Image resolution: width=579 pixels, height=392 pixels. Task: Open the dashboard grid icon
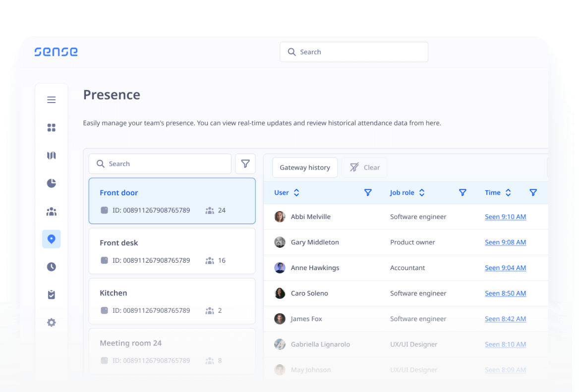51,128
